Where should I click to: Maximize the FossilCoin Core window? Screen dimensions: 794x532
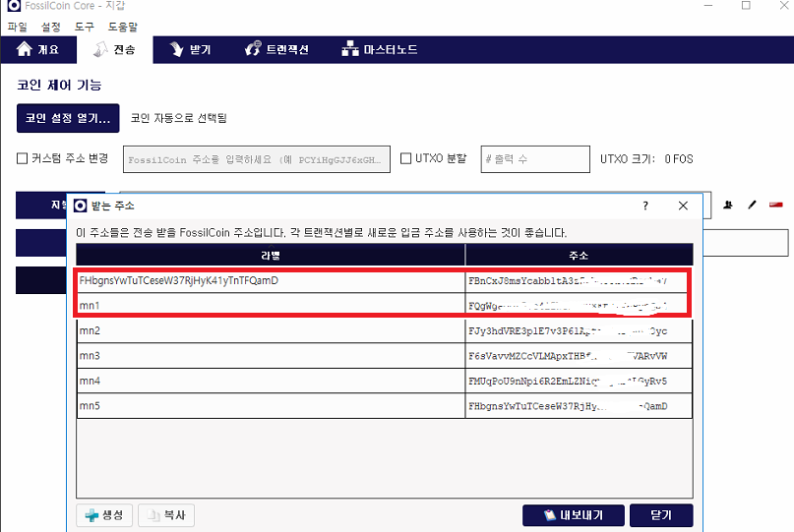click(x=746, y=6)
